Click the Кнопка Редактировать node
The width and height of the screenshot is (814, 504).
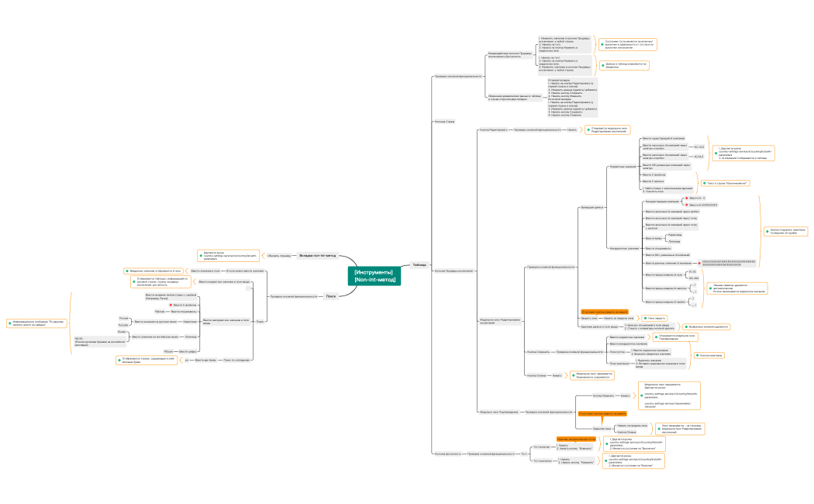click(493, 129)
